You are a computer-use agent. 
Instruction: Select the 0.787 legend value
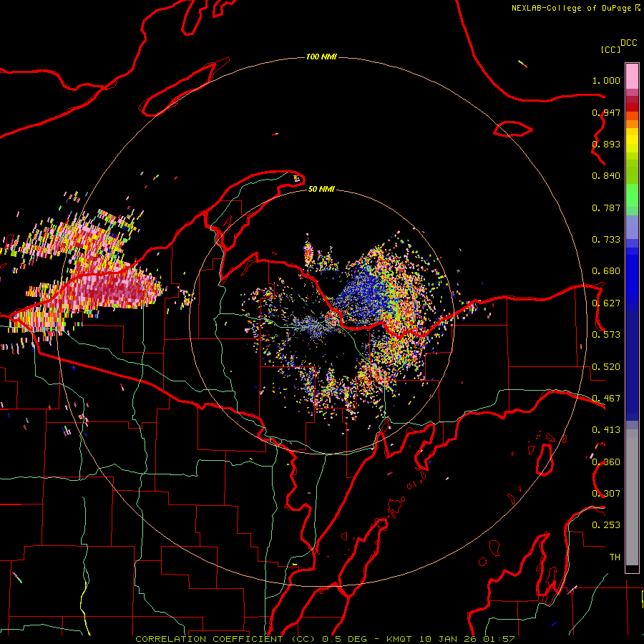(606, 208)
